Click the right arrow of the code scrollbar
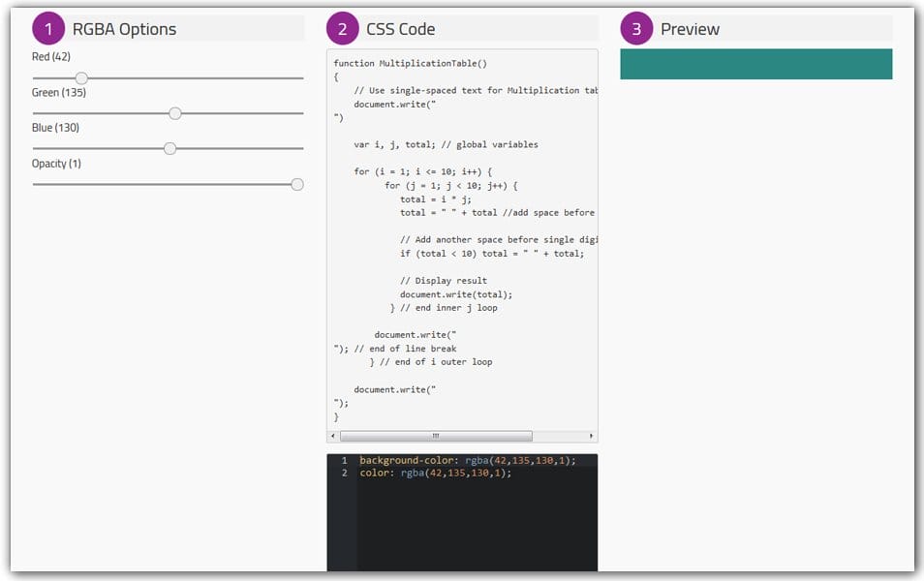 (x=591, y=436)
